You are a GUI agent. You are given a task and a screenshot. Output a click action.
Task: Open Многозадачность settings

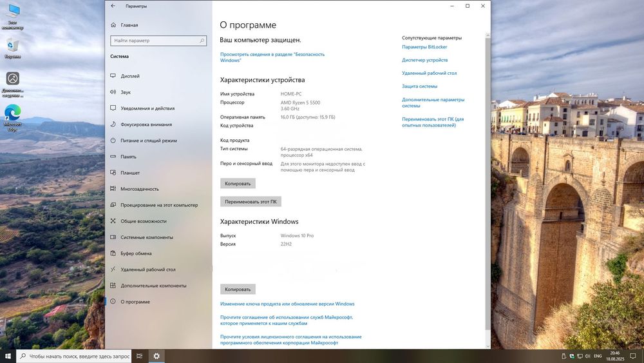(x=135, y=189)
